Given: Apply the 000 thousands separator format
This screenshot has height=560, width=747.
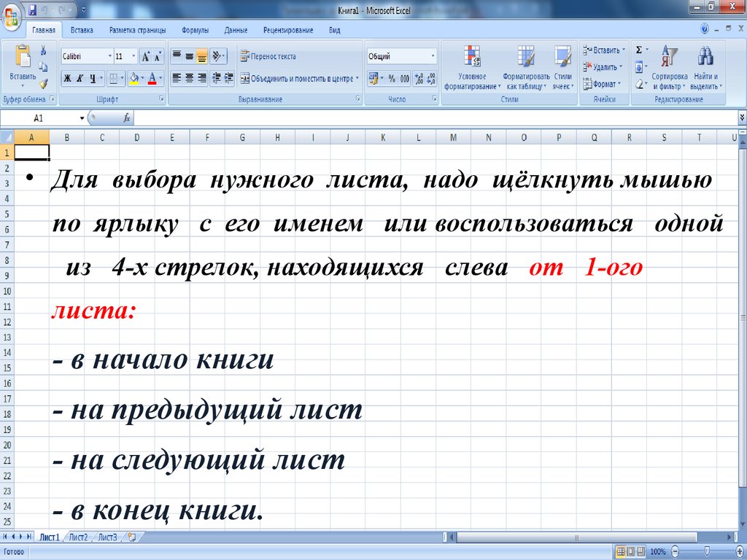Looking at the screenshot, I should pyautogui.click(x=404, y=79).
